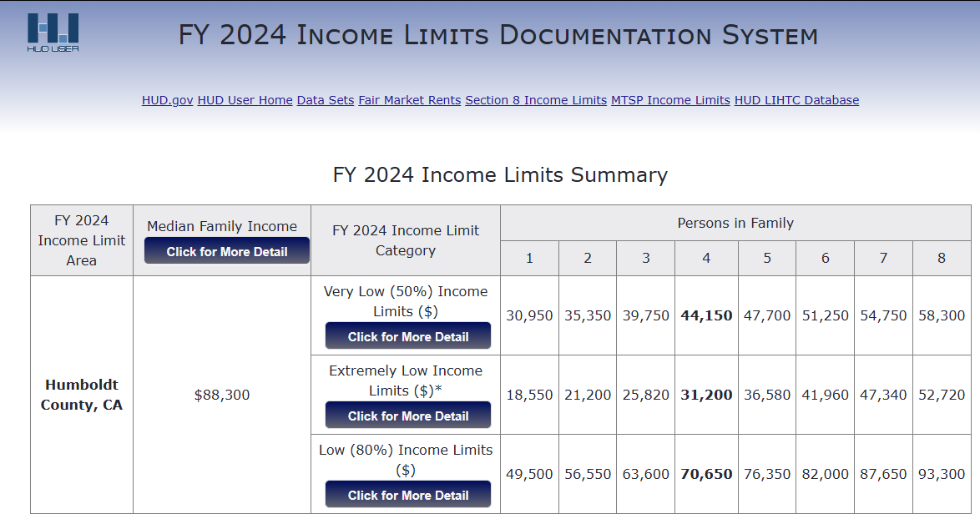Visit the MTSP Income Limits link

pyautogui.click(x=670, y=100)
